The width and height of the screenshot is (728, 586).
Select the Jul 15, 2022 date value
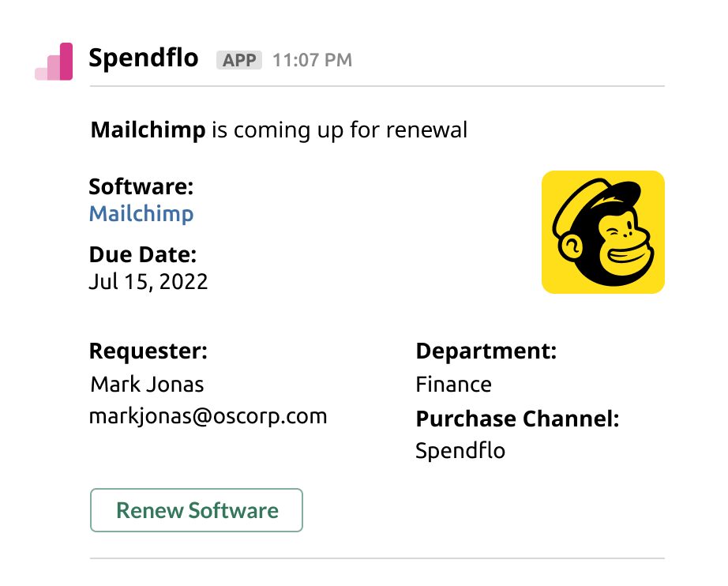pyautogui.click(x=148, y=282)
